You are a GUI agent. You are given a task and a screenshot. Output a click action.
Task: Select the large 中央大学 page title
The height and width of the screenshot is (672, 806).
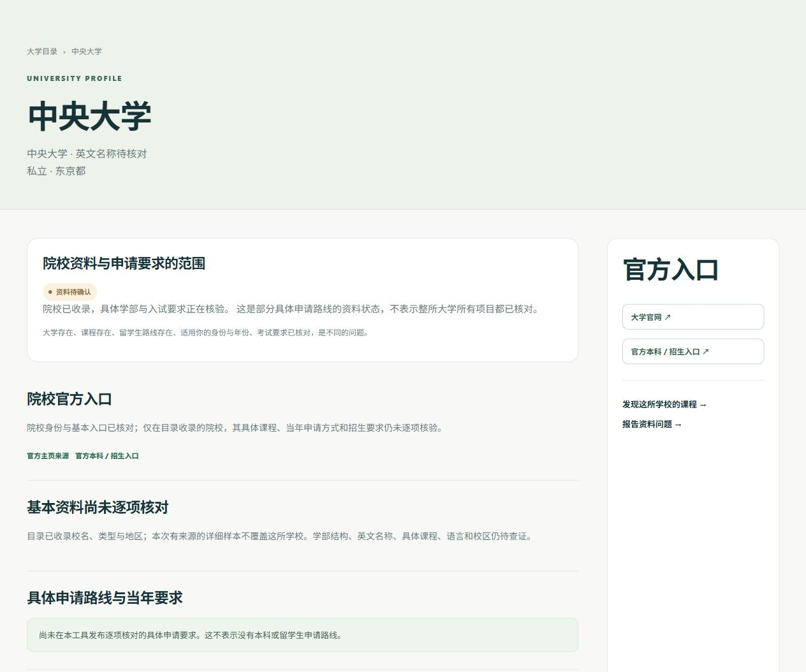[89, 116]
